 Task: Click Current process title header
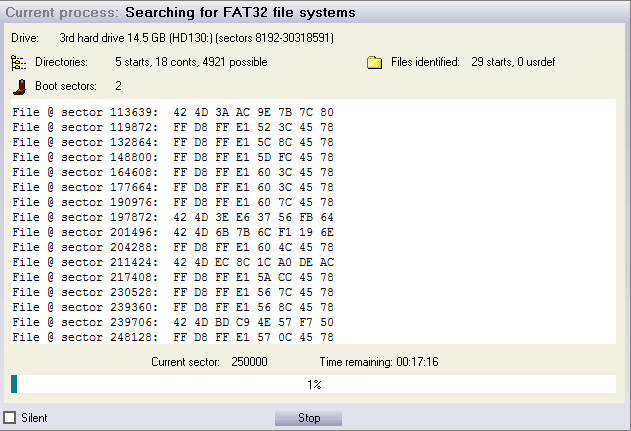[180, 12]
